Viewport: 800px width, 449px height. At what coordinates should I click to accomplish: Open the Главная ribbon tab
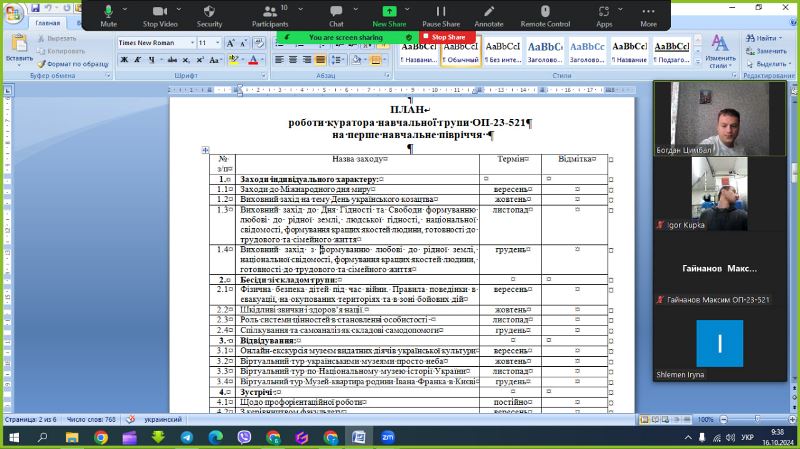(x=47, y=23)
